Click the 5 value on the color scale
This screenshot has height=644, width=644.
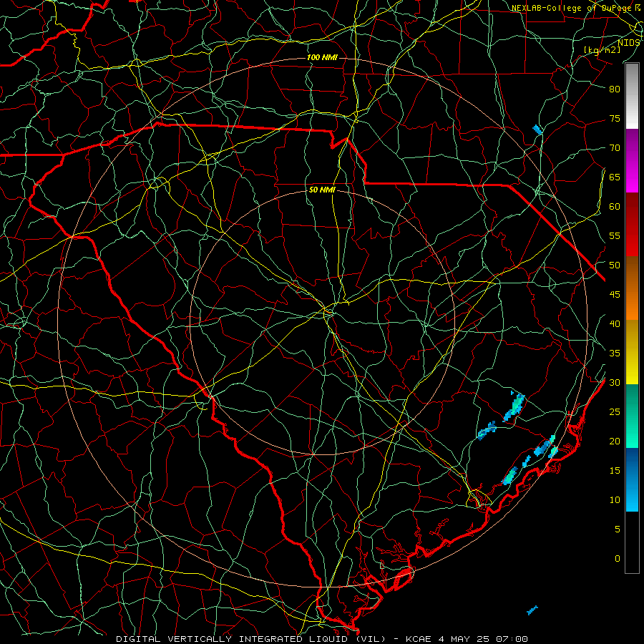[618, 530]
